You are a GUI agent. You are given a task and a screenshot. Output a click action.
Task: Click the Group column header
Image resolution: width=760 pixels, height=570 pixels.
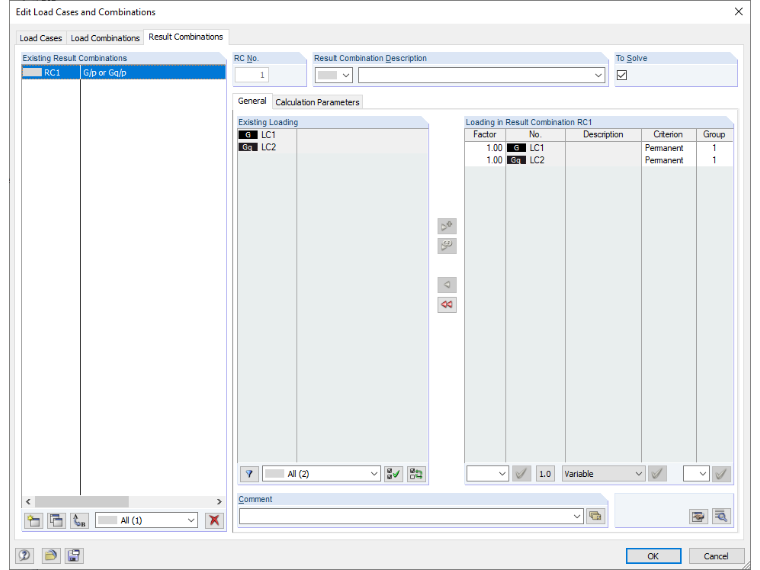(714, 134)
